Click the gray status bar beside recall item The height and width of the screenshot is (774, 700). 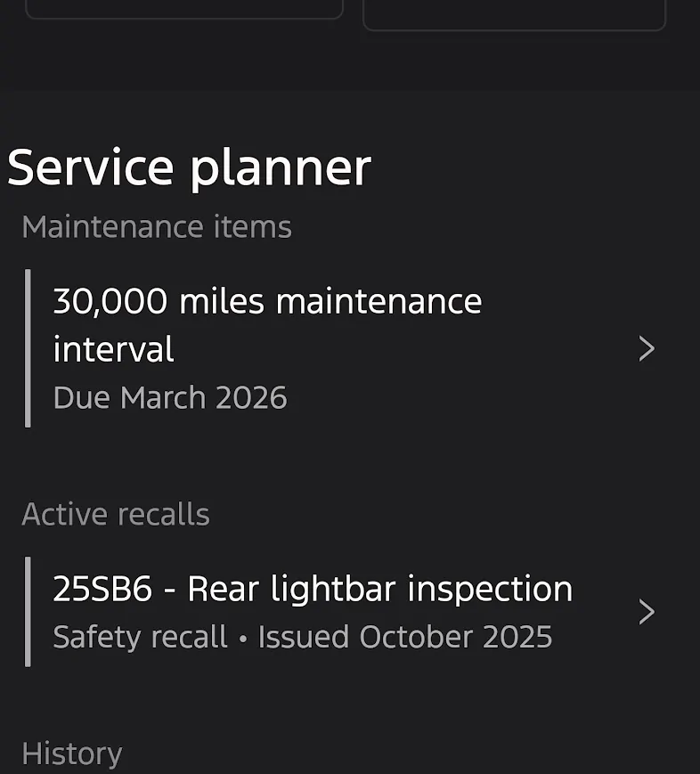point(28,612)
